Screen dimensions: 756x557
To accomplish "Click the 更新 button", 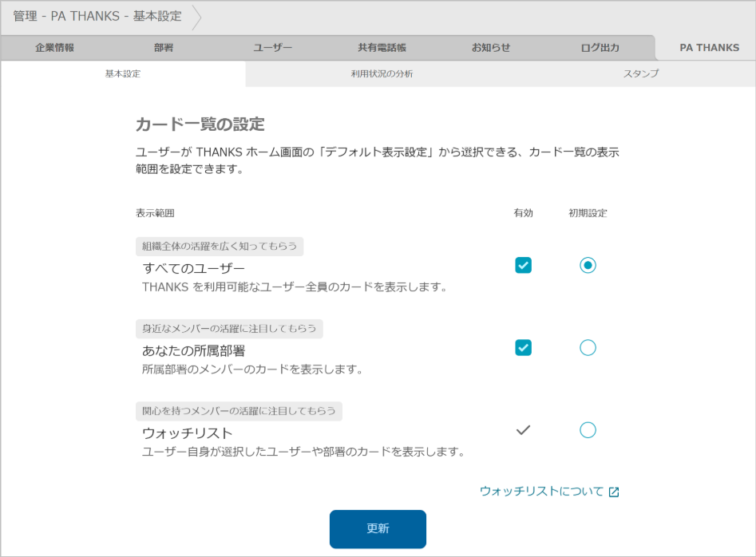I will 378,529.
